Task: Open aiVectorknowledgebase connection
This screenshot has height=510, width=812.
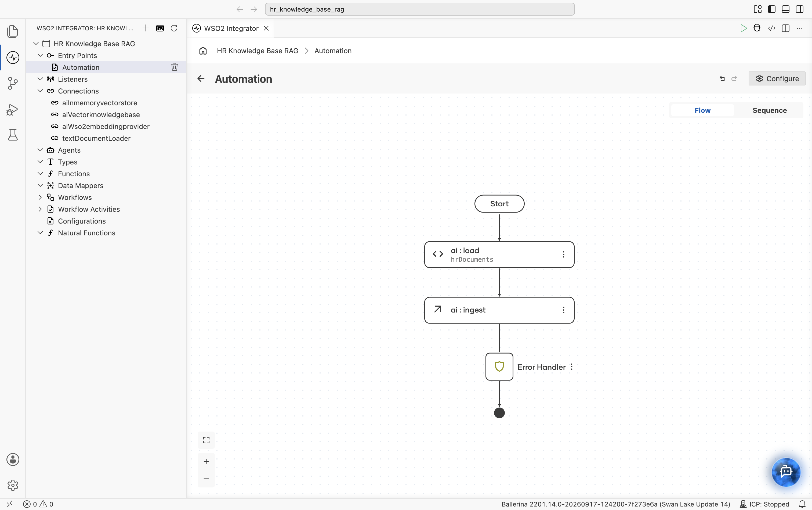Action: pos(101,115)
